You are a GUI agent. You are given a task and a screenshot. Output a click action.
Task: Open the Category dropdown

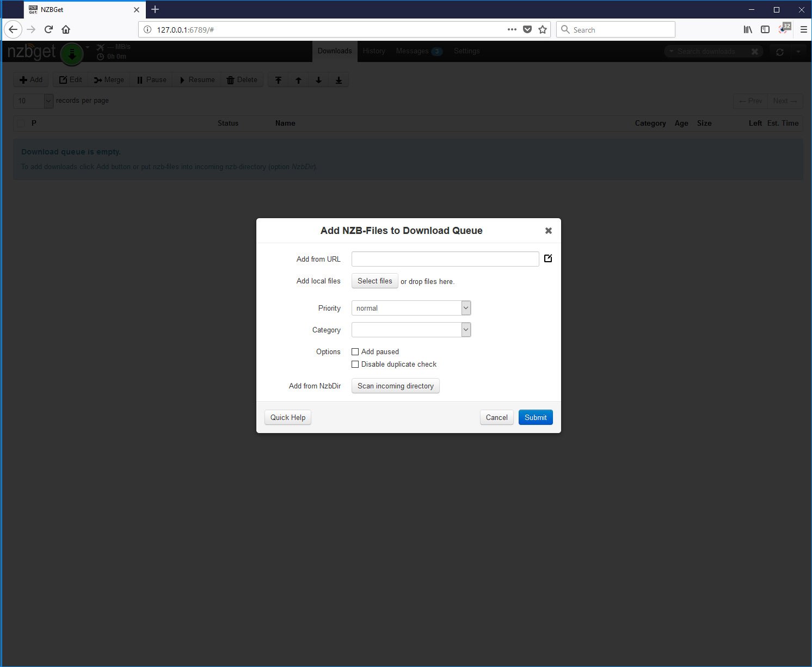[x=411, y=330]
